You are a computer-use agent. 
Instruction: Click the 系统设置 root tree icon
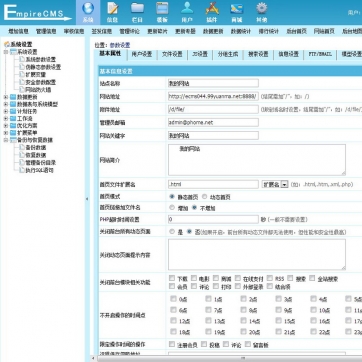point(6,44)
